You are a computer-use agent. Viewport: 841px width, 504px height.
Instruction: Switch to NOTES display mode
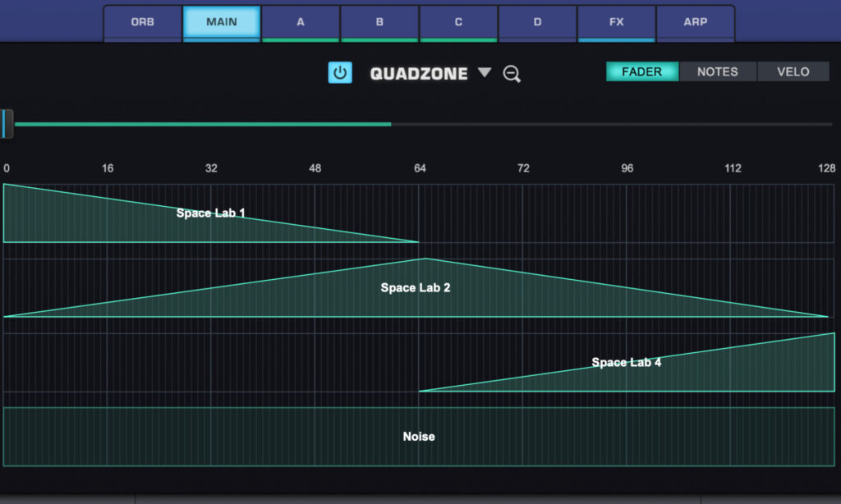717,71
